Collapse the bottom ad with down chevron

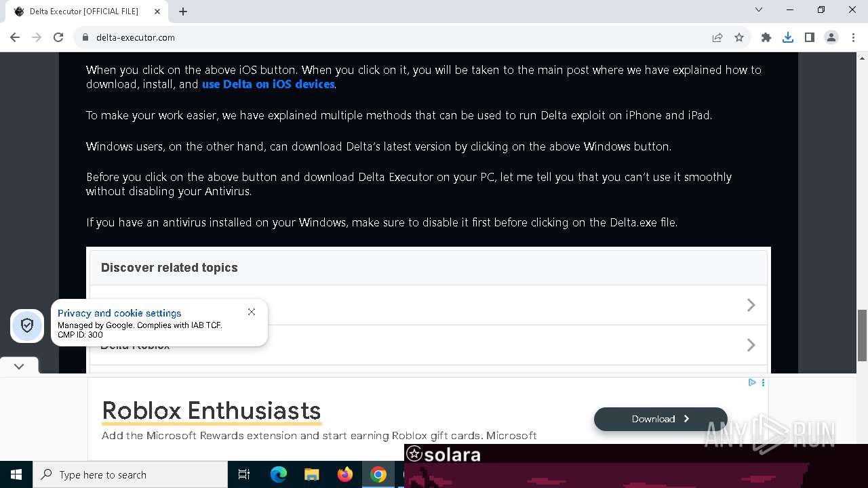(x=19, y=366)
